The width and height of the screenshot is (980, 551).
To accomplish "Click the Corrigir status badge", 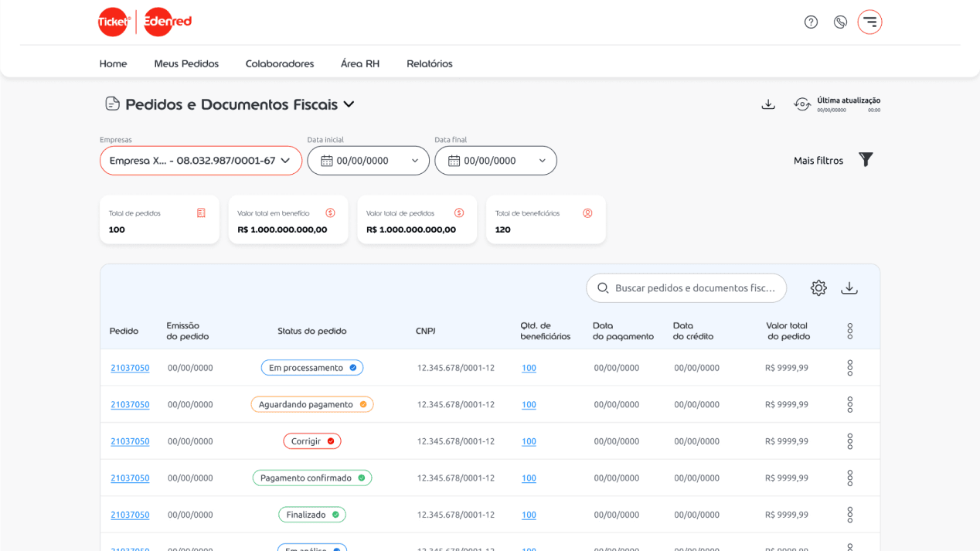I will pyautogui.click(x=312, y=441).
